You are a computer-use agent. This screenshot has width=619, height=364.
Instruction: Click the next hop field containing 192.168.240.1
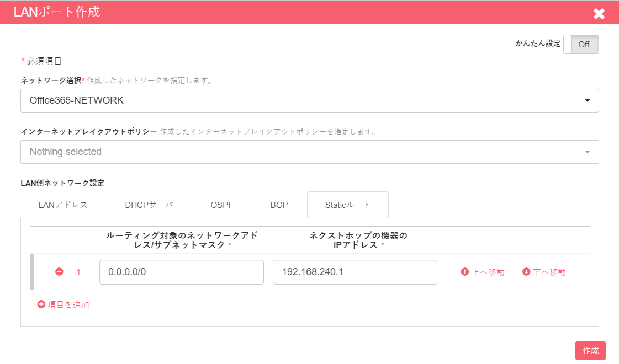(355, 271)
